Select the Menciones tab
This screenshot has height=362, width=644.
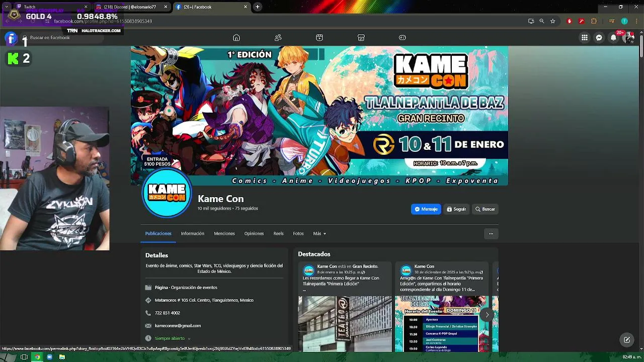pos(224,233)
